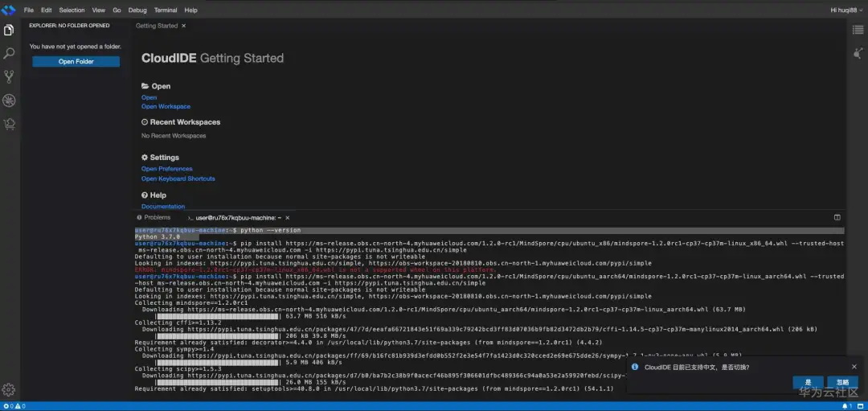This screenshot has width=868, height=411.
Task: Open the Selection menu
Action: [72, 10]
